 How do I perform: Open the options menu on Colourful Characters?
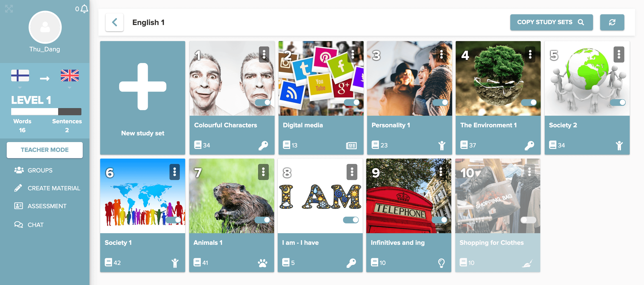(x=264, y=54)
